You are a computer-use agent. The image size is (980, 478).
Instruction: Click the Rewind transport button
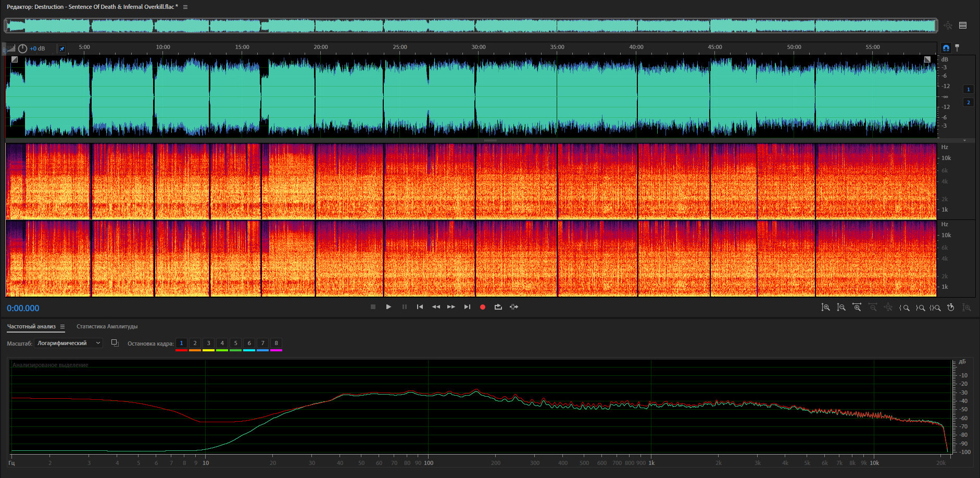click(436, 307)
